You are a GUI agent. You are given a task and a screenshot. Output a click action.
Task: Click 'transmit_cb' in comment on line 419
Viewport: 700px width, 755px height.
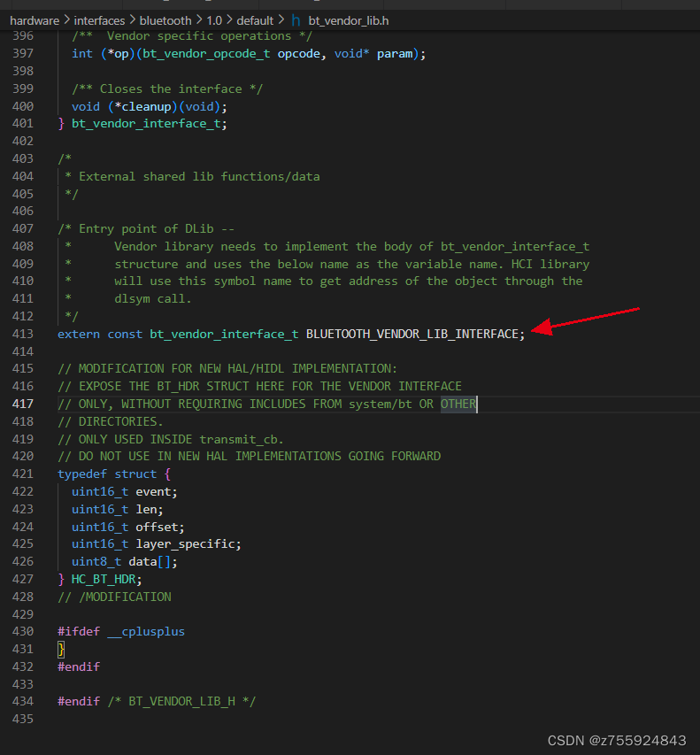238,439
